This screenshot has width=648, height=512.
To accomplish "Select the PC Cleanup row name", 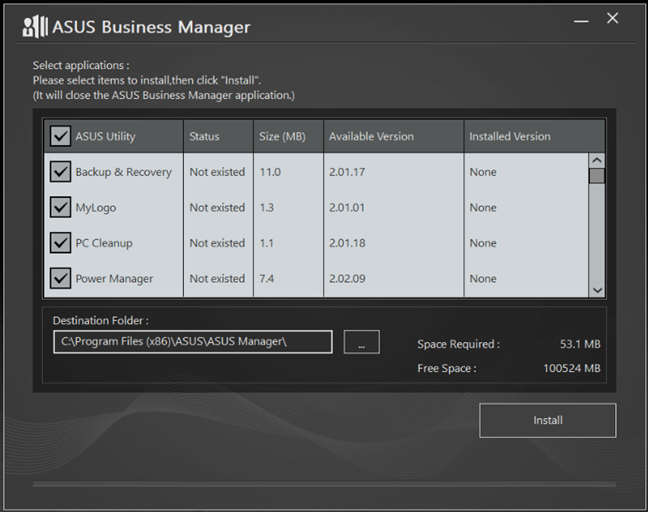I will pos(104,243).
